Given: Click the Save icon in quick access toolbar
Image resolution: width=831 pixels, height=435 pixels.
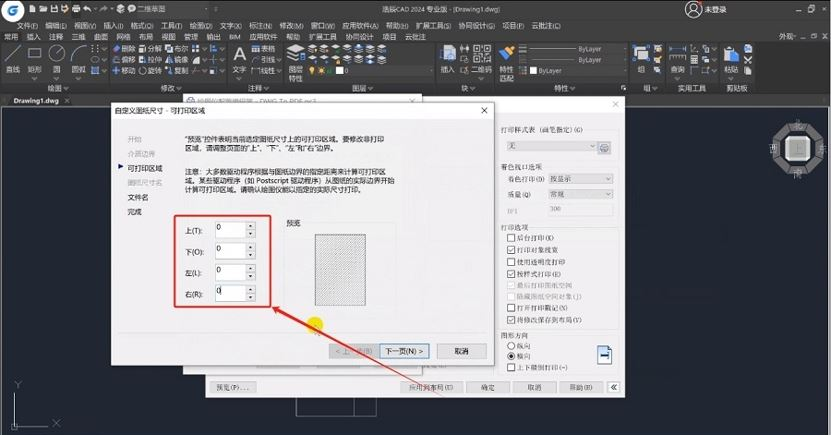Looking at the screenshot, I should (54, 9).
